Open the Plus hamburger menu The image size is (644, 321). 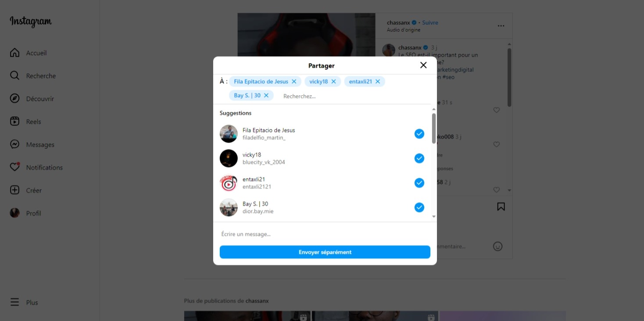[15, 302]
